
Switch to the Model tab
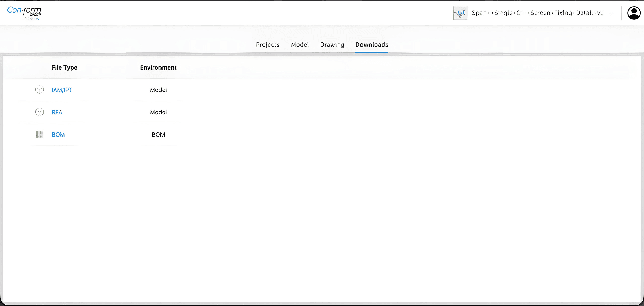point(300,45)
